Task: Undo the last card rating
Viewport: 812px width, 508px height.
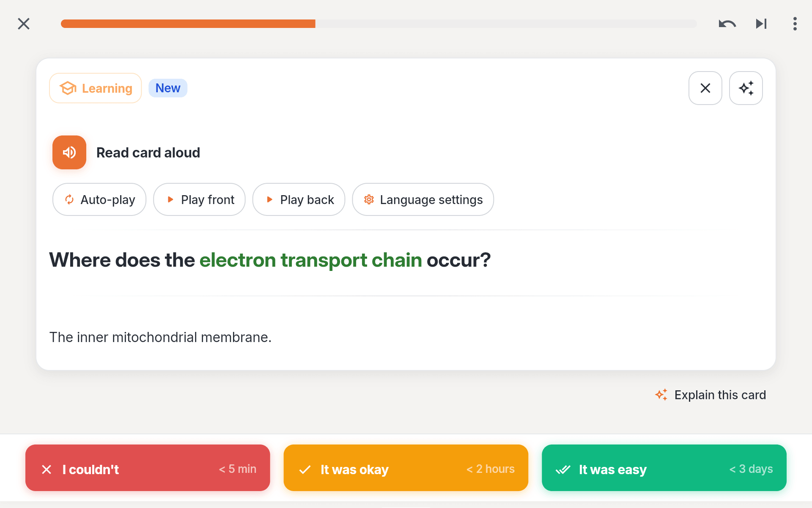Action: (x=727, y=24)
